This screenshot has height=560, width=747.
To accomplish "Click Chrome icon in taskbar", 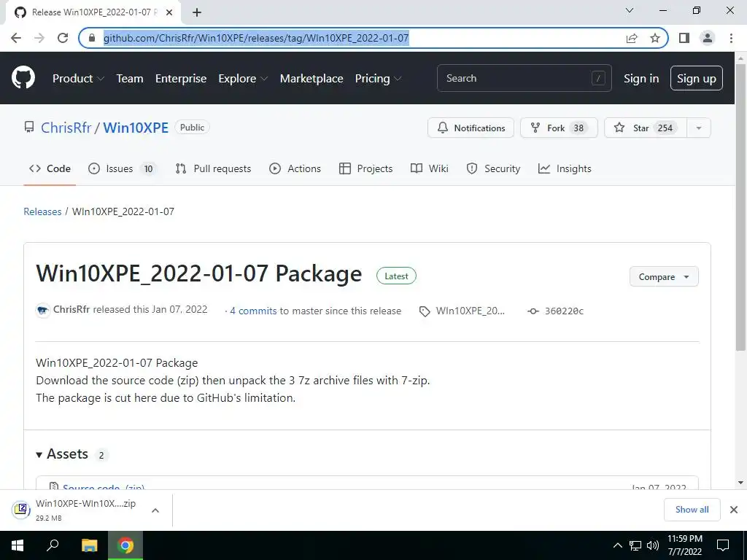I will pyautogui.click(x=125, y=545).
